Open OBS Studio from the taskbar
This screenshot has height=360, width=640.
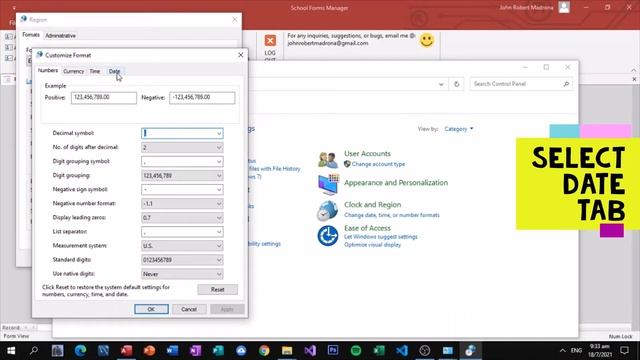424,350
